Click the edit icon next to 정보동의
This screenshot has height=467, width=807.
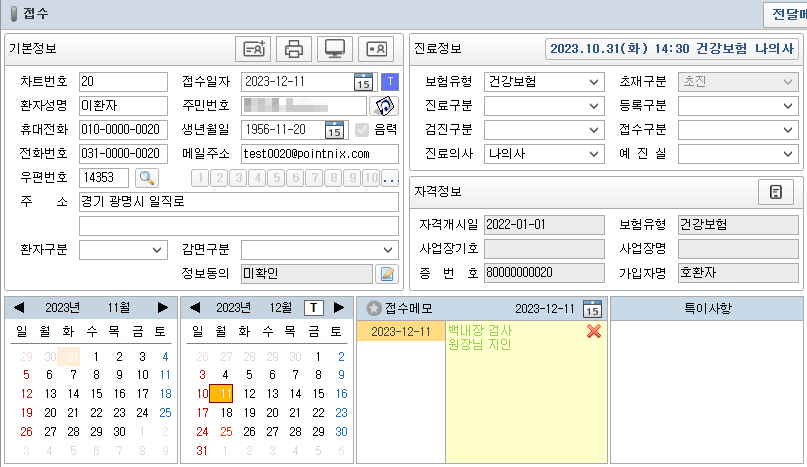(x=386, y=274)
